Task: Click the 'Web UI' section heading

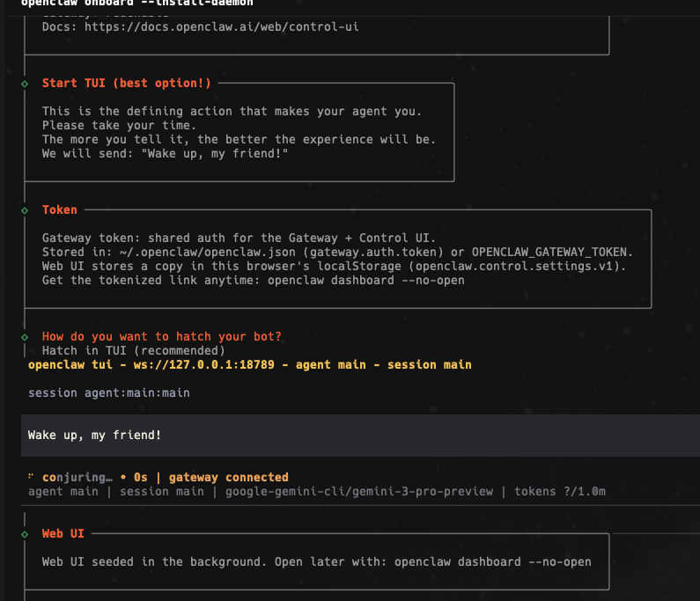Action: (x=63, y=534)
